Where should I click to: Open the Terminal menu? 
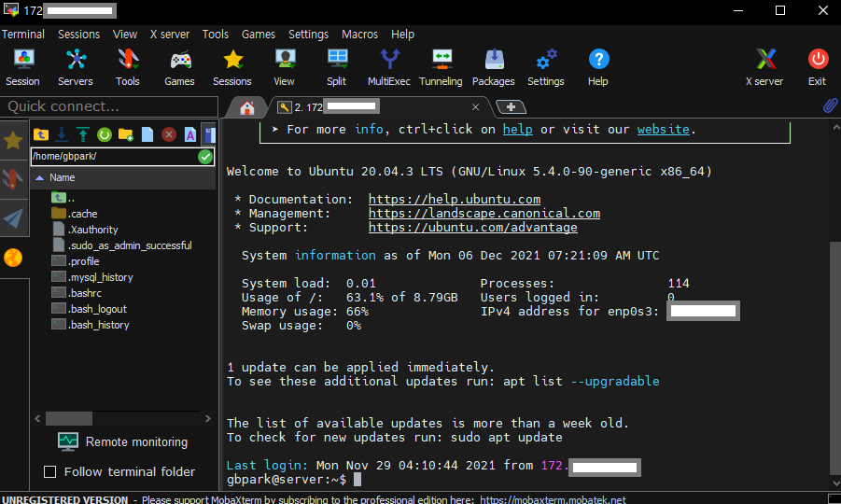coord(23,35)
